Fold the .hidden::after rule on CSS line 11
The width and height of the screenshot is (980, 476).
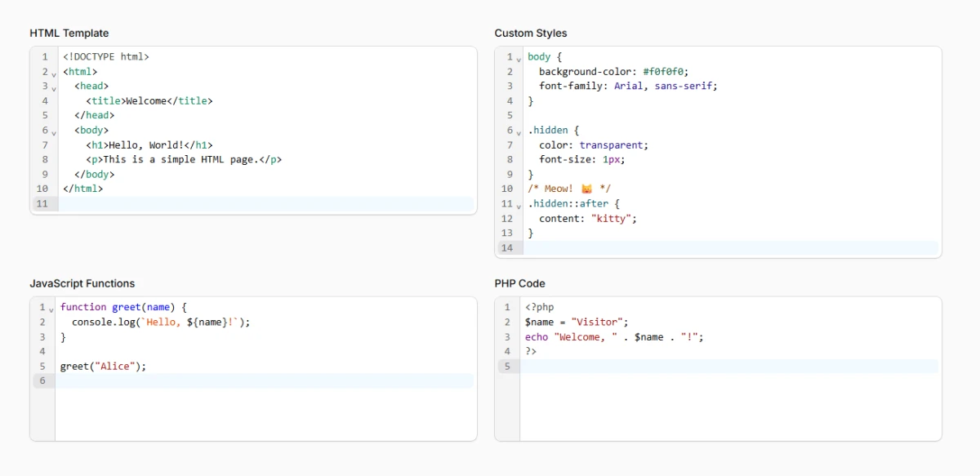click(x=519, y=206)
